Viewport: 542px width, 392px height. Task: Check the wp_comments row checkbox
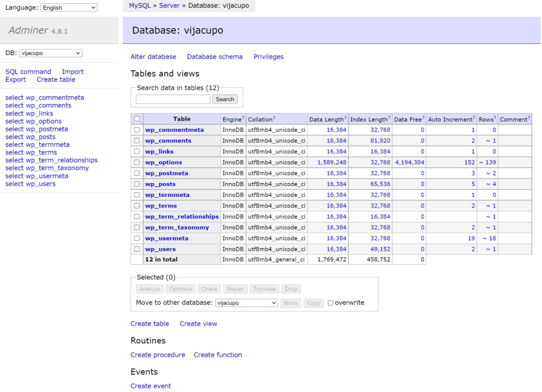137,140
